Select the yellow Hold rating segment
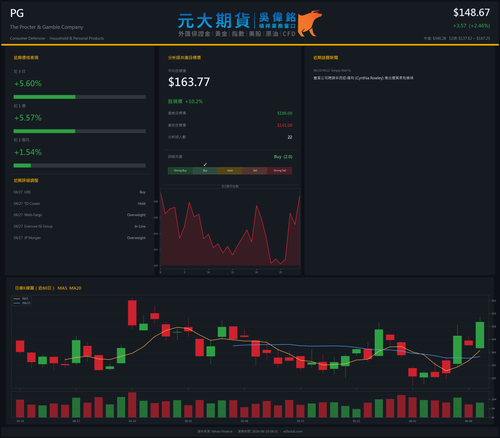This screenshot has width=500, height=438. click(x=230, y=171)
